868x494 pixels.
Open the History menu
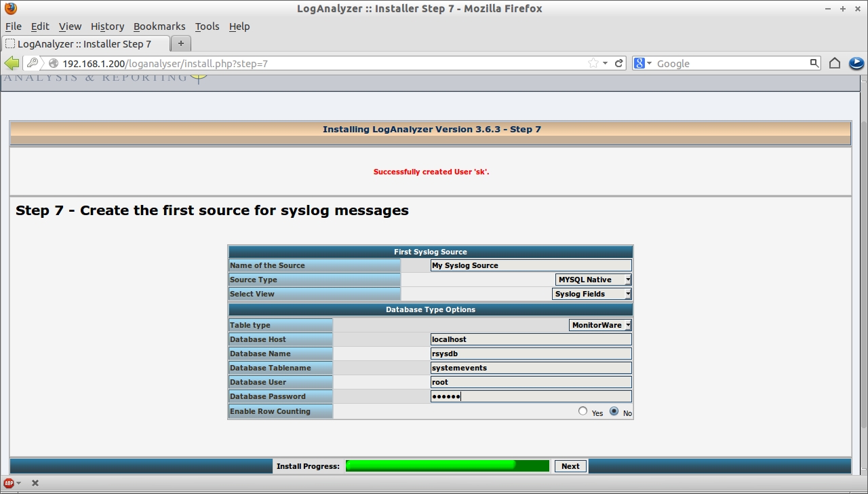click(x=107, y=26)
